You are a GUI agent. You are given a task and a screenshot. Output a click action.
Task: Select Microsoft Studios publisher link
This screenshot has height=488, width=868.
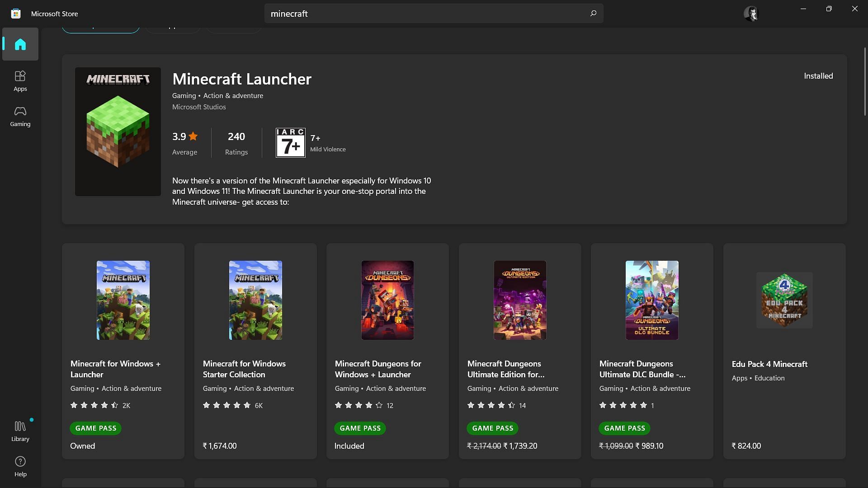click(198, 107)
